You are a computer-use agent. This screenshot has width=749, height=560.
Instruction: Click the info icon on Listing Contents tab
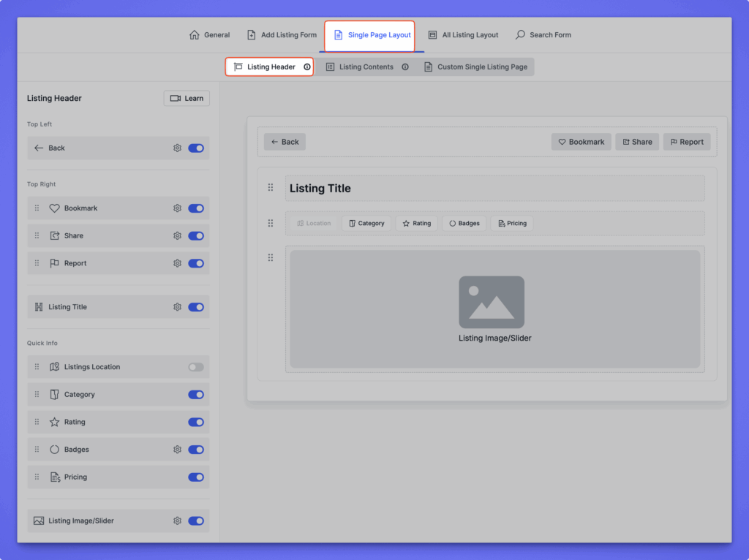405,67
